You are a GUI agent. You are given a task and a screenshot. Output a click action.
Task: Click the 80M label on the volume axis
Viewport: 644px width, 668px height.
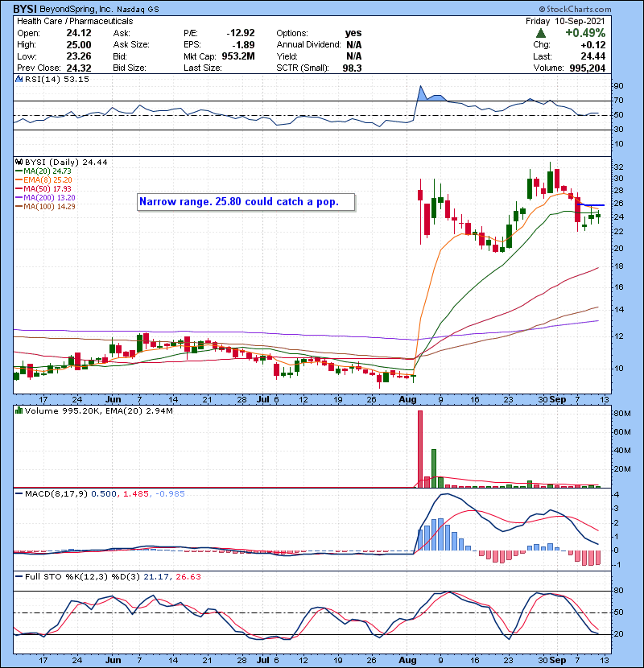point(621,414)
